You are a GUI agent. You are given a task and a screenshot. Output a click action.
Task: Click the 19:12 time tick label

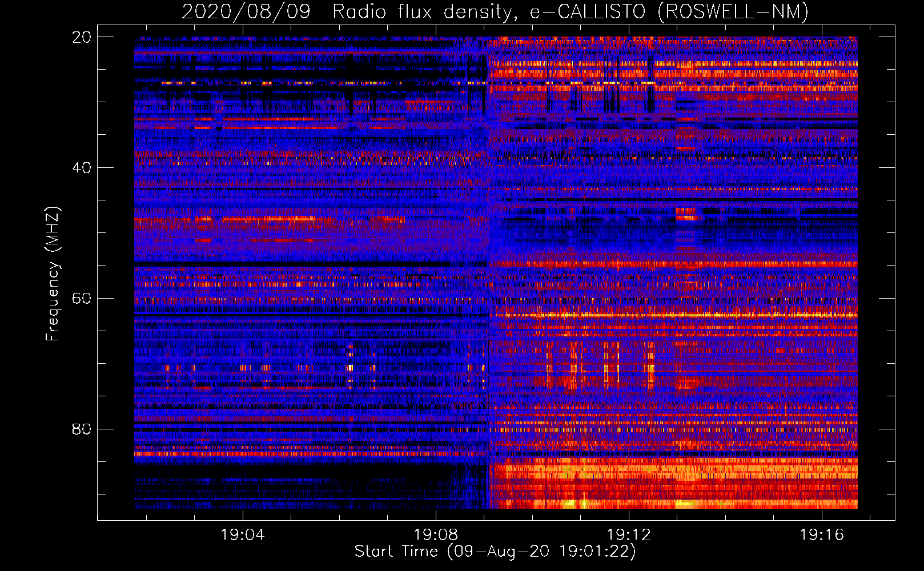[x=629, y=535]
